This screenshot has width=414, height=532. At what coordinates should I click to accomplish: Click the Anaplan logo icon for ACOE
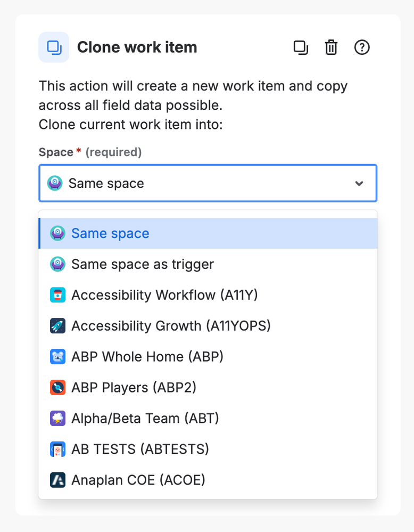pos(57,480)
